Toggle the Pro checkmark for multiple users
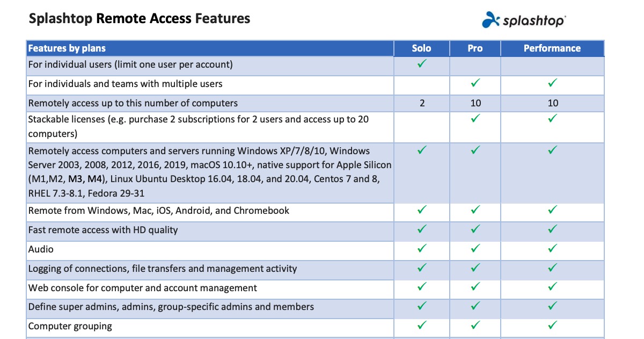The width and height of the screenshot is (644, 339). pos(474,84)
